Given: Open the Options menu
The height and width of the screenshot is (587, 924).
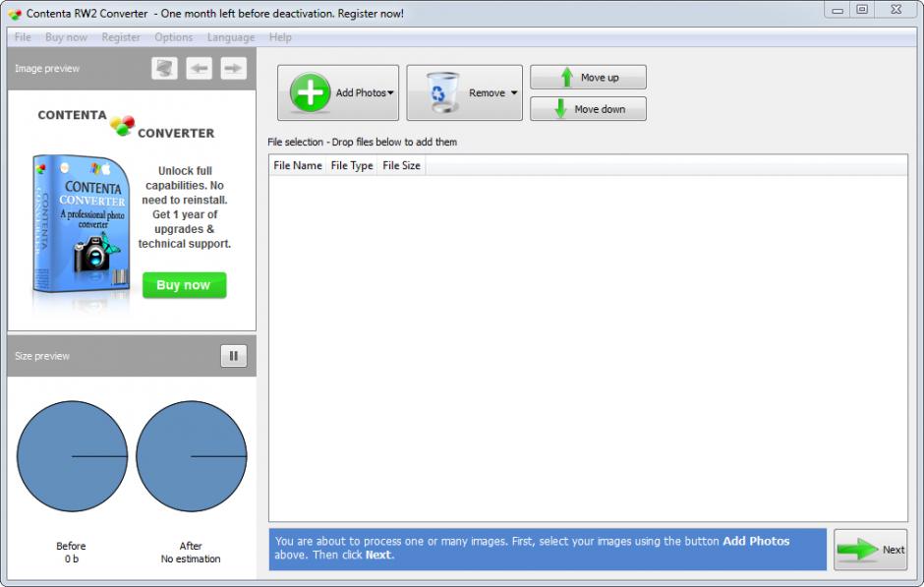Looking at the screenshot, I should coord(173,37).
